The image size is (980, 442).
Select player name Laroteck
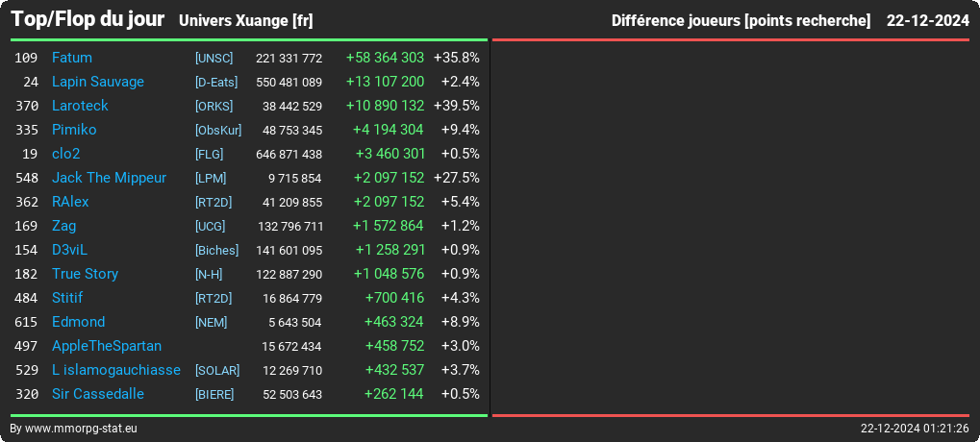[80, 106]
